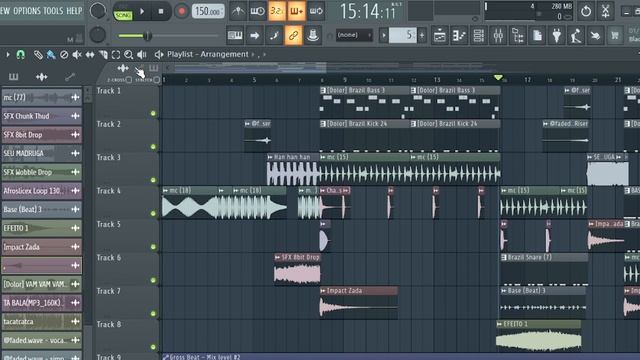This screenshot has height=360, width=640.
Task: Show audio clips in picker panel
Action: (x=41, y=77)
